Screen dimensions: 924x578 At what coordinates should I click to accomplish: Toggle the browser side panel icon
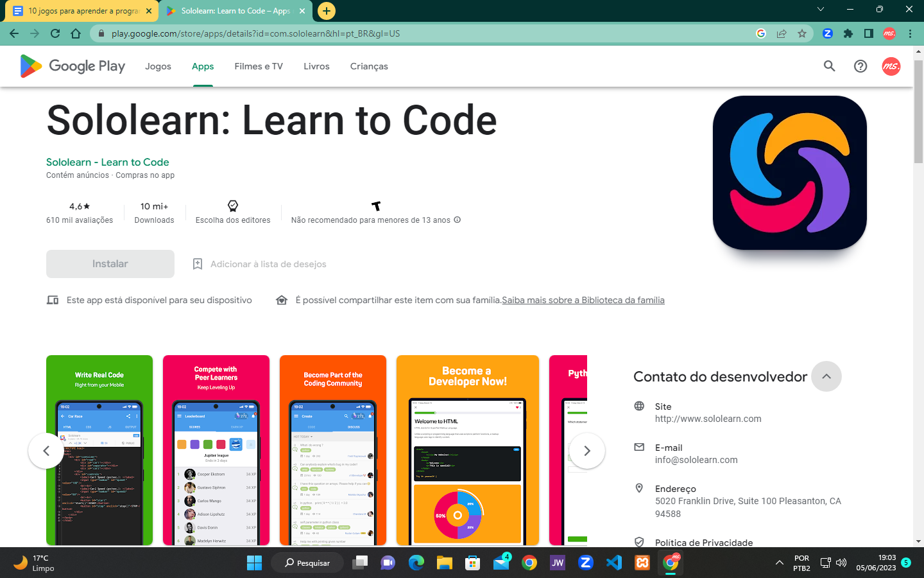point(869,33)
